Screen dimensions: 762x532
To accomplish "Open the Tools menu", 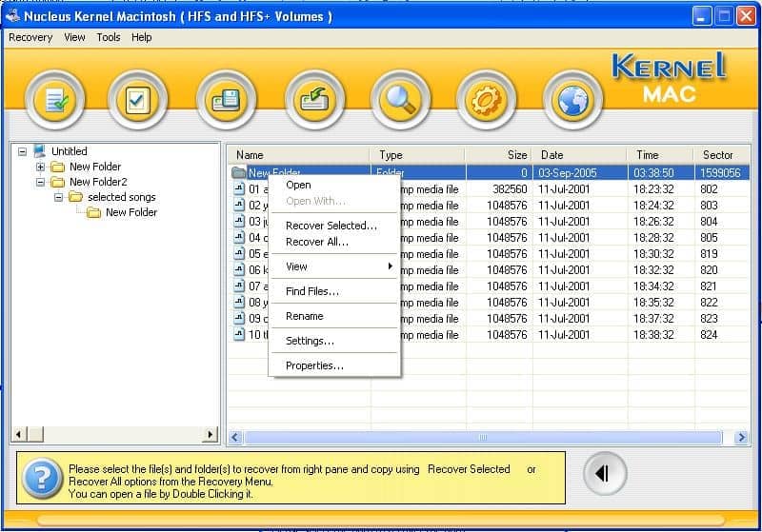I will click(x=109, y=37).
